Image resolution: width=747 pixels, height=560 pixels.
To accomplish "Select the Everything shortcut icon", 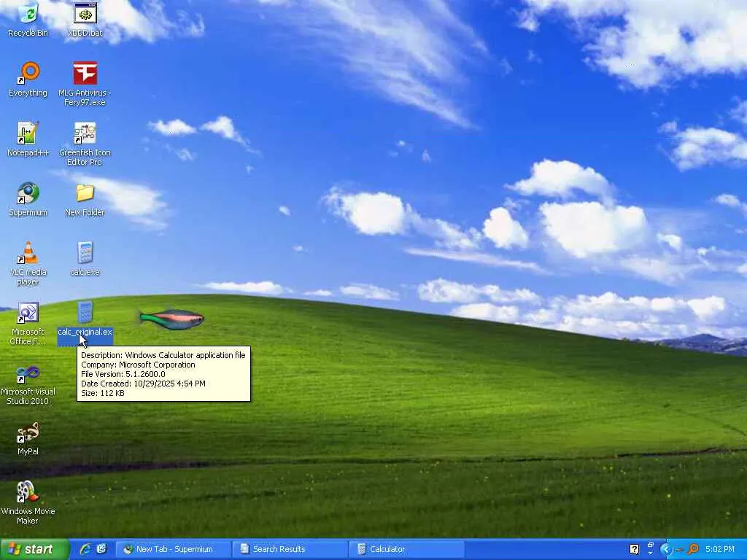I will click(28, 73).
